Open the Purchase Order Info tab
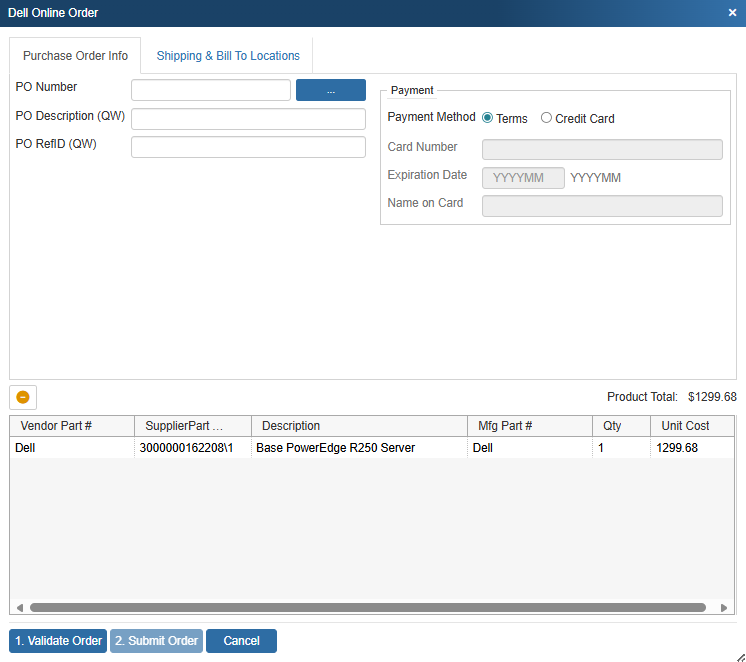Viewport: 746px width, 662px height. [75, 56]
